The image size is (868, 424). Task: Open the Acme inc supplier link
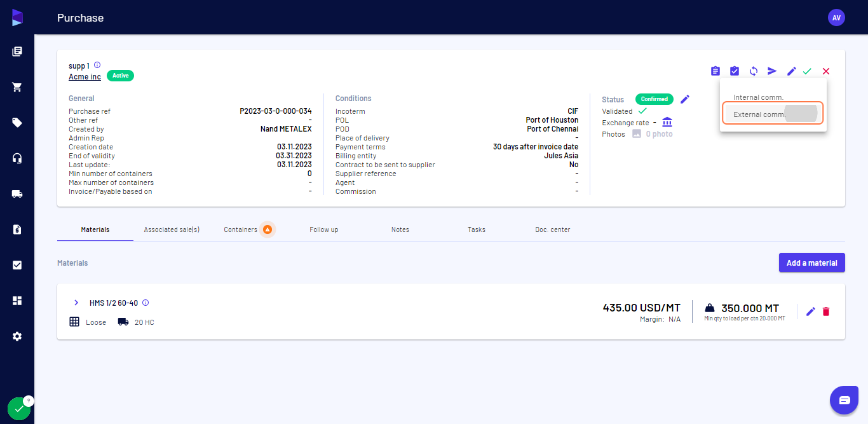[85, 77]
